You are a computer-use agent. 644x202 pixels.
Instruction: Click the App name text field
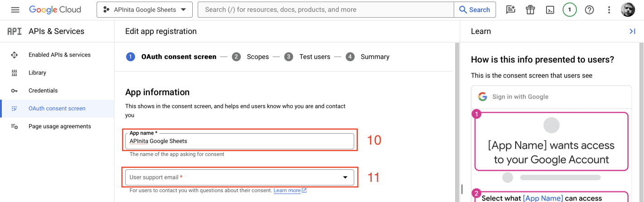(x=239, y=141)
